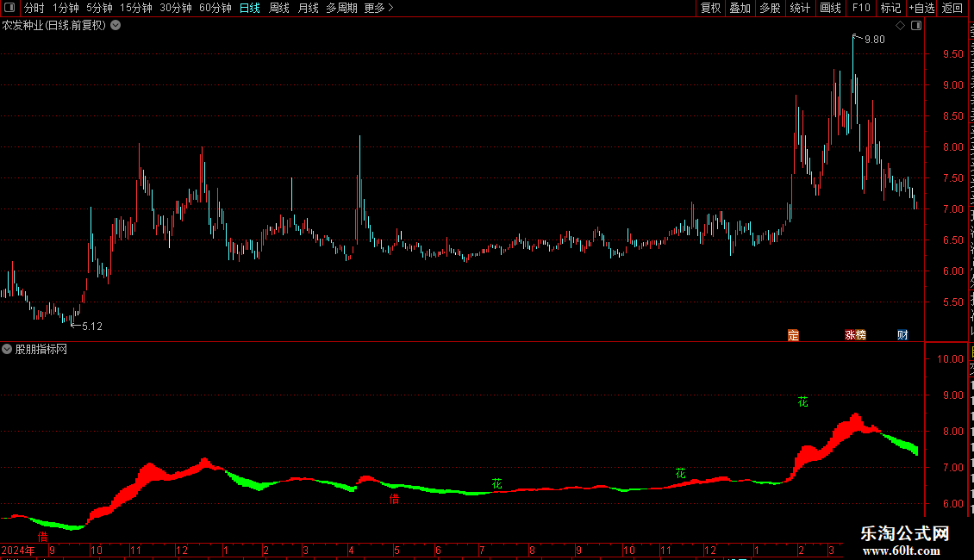Open the 复权 adjustment menu

pyautogui.click(x=710, y=8)
